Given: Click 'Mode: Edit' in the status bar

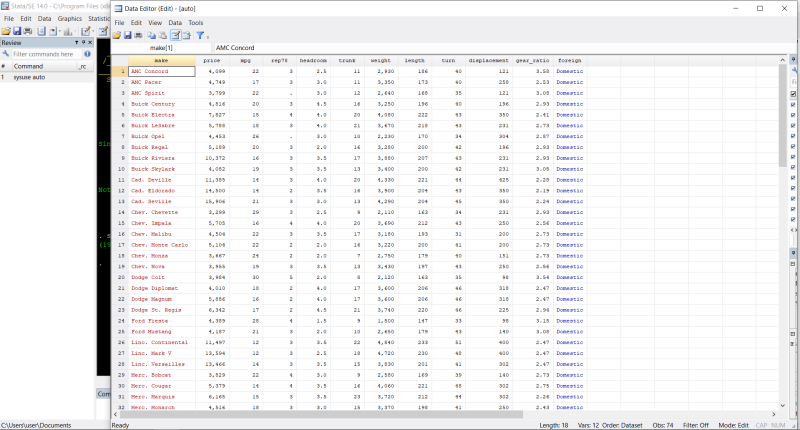Looking at the screenshot, I should point(734,425).
